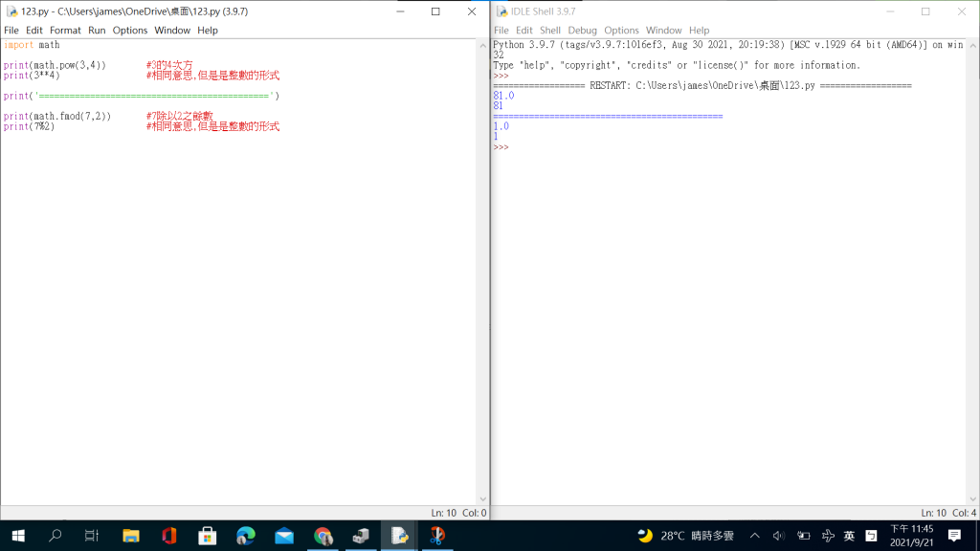Click editor scrollbar down arrow

coord(483,499)
